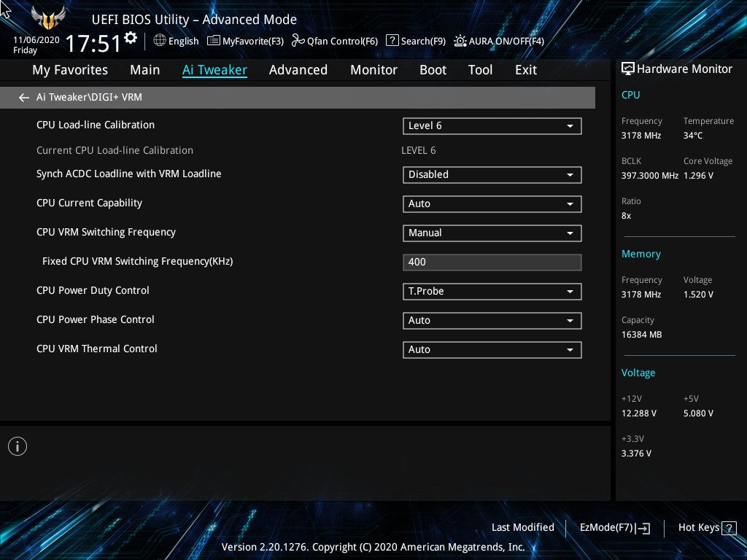Click the Hot Keys question mark icon
This screenshot has height=560, width=747.
click(x=729, y=528)
